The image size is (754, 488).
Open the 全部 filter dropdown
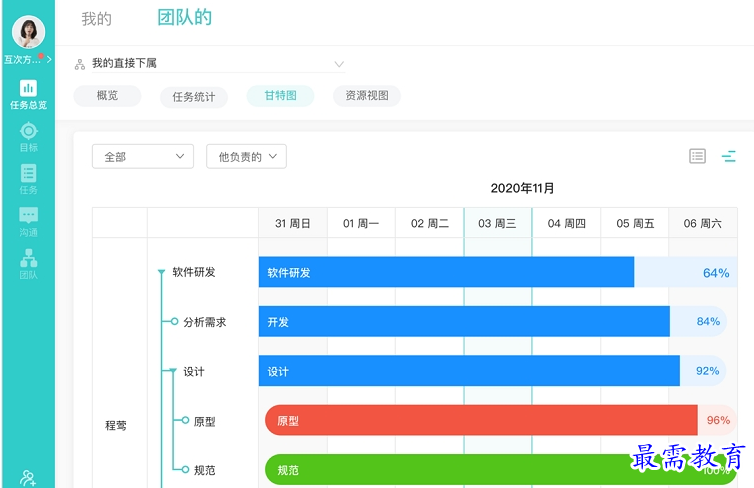click(x=142, y=157)
